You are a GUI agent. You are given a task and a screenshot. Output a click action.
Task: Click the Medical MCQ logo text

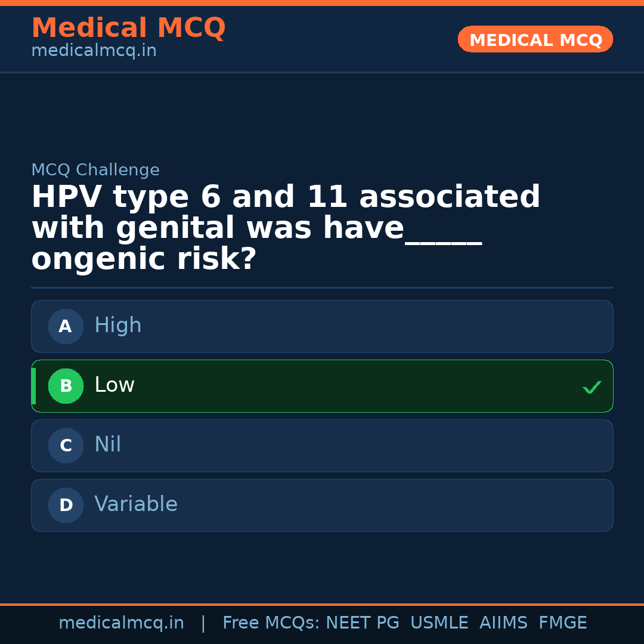coord(128,27)
